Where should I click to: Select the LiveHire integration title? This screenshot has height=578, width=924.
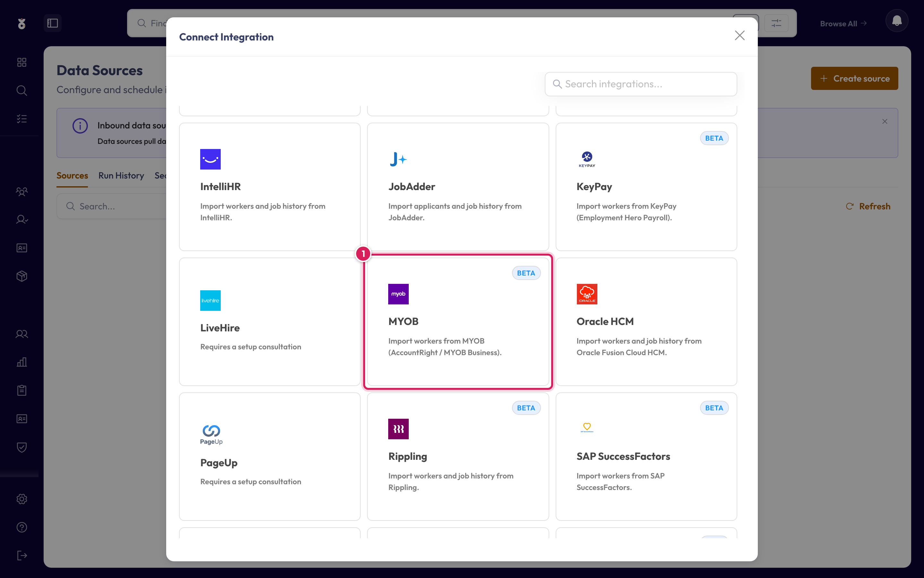(x=220, y=328)
